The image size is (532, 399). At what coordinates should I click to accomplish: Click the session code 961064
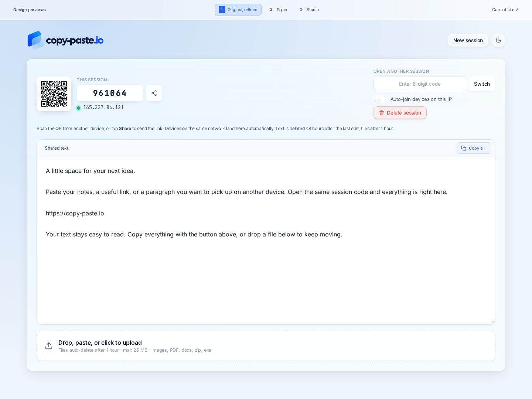(x=110, y=93)
